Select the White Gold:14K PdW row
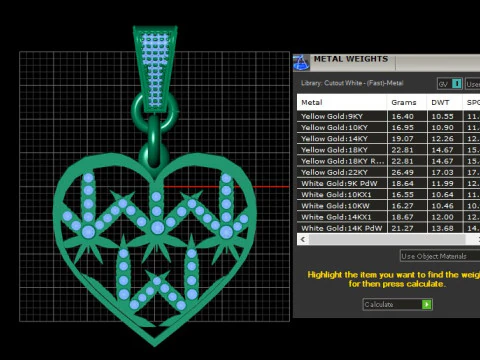The image size is (480, 360). coord(388,228)
